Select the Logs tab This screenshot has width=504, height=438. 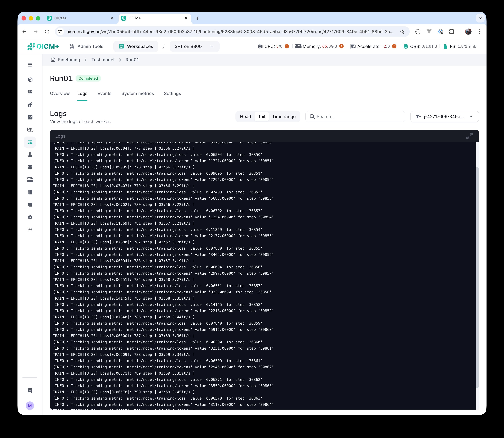coord(82,93)
